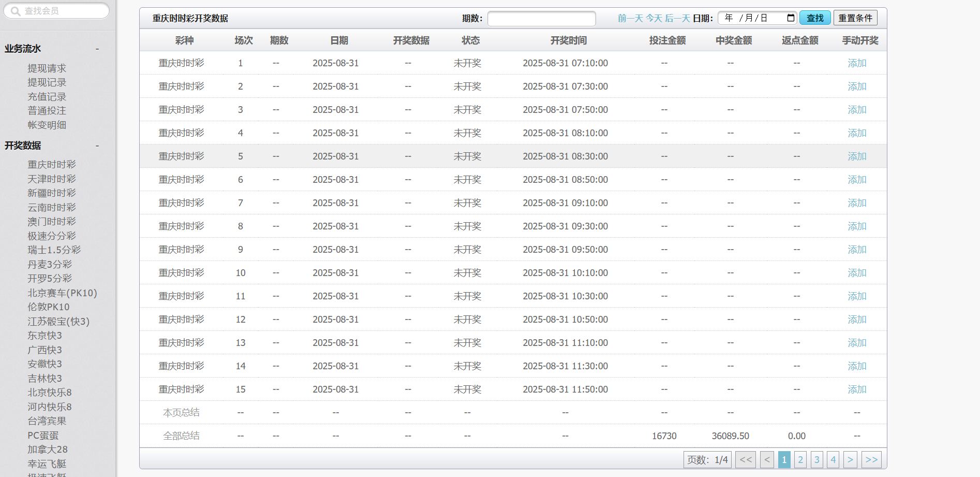The width and height of the screenshot is (980, 477).
Task: Select 北京赛车(PK10) from the sidebar
Action: pyautogui.click(x=62, y=293)
